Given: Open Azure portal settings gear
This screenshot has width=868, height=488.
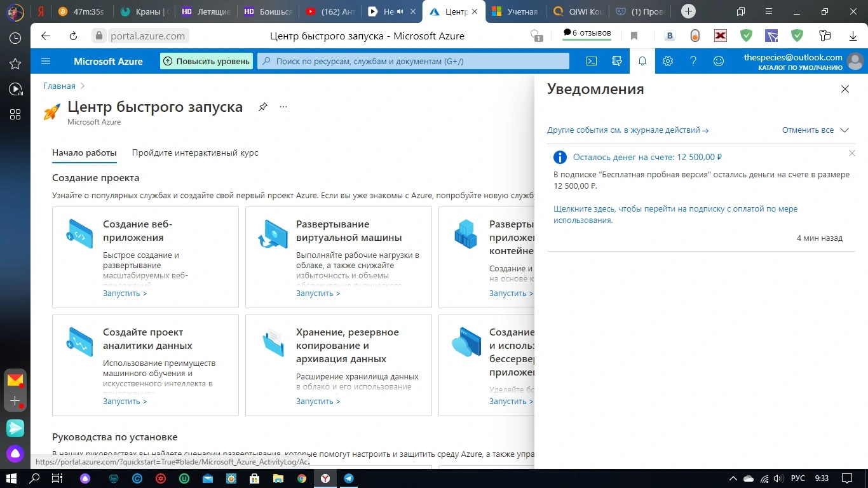Looking at the screenshot, I should [667, 61].
